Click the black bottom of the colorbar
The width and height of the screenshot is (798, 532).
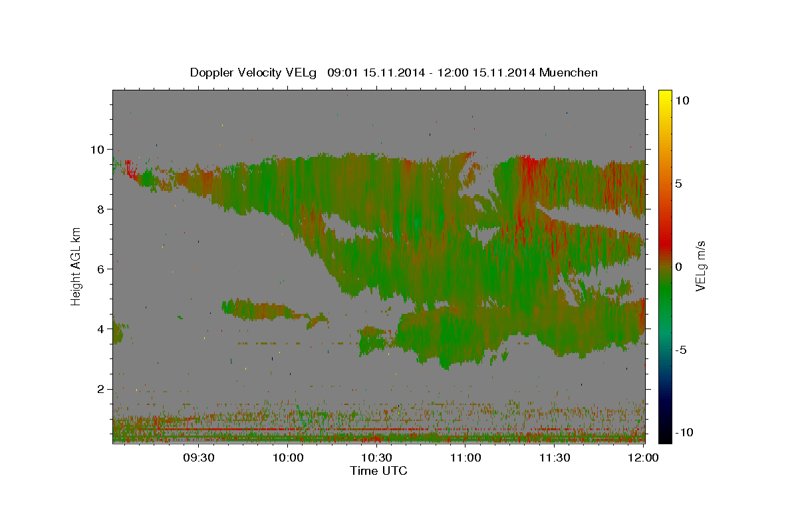tap(664, 436)
